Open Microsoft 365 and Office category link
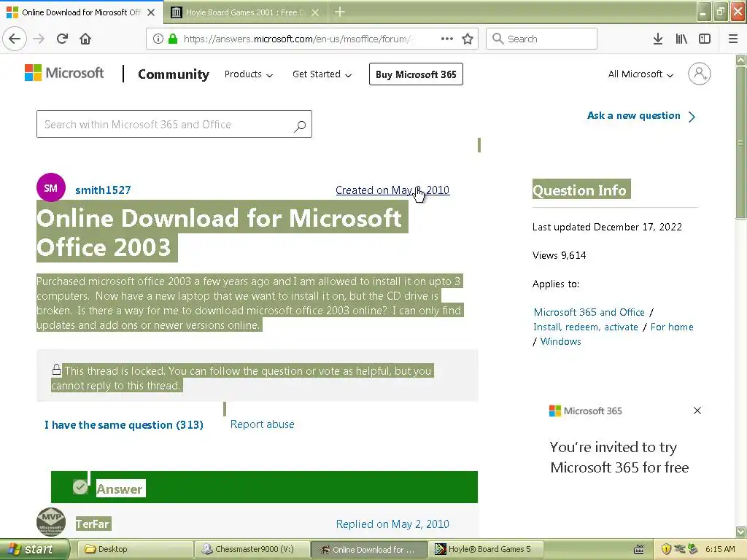747x560 pixels. point(589,312)
